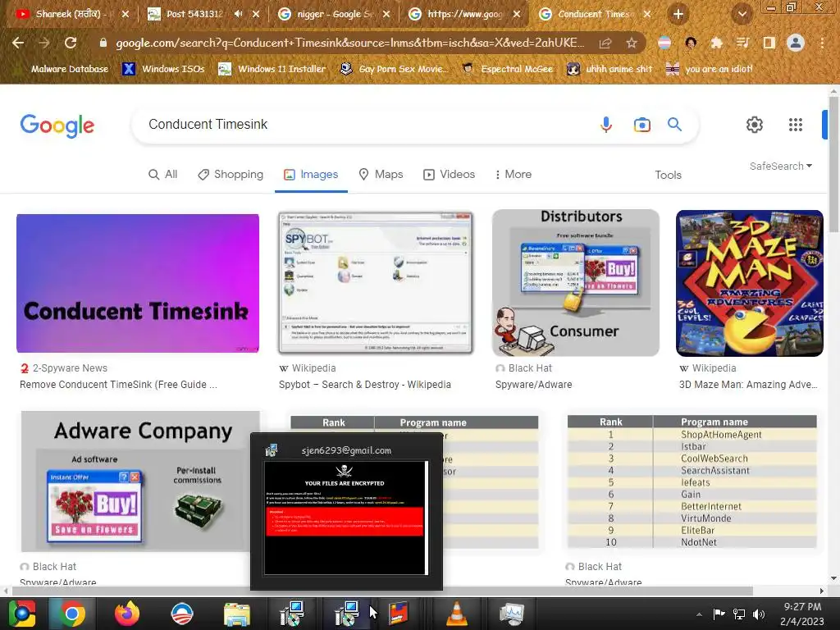Open the 3D Maze Man image result
The height and width of the screenshot is (630, 840).
[x=750, y=283]
